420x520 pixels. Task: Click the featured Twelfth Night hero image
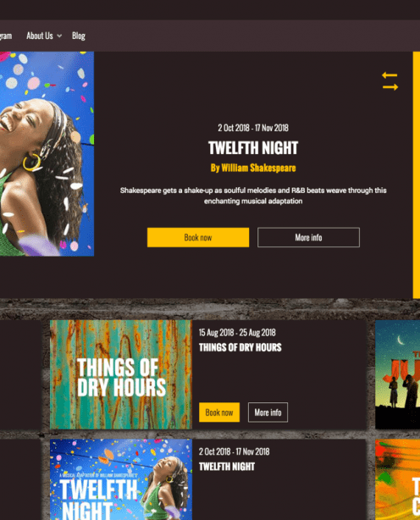pyautogui.click(x=47, y=154)
